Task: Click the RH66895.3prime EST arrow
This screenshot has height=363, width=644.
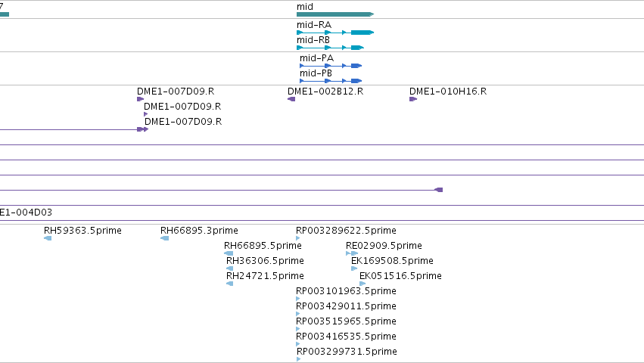Action: tap(165, 238)
